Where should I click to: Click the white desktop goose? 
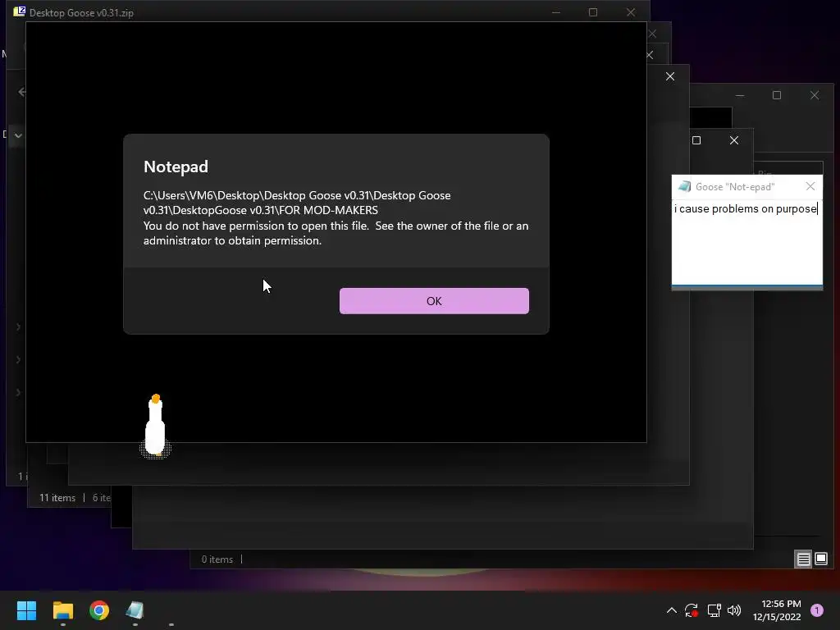click(x=155, y=427)
